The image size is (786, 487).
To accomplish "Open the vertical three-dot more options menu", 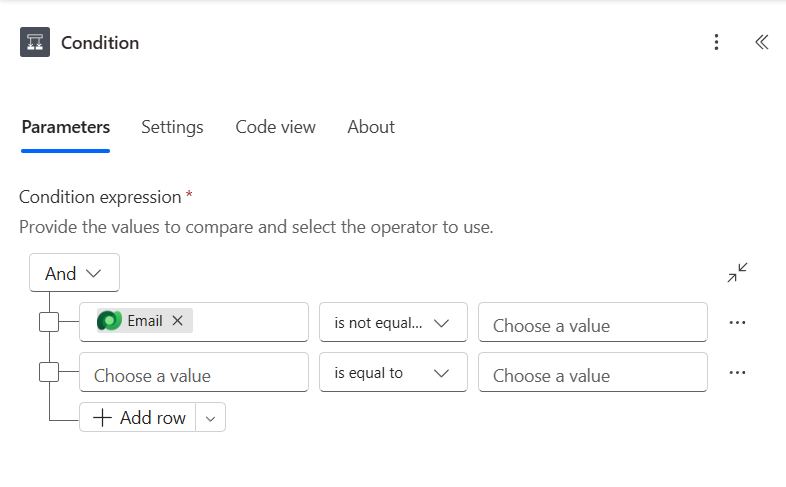I will click(716, 42).
